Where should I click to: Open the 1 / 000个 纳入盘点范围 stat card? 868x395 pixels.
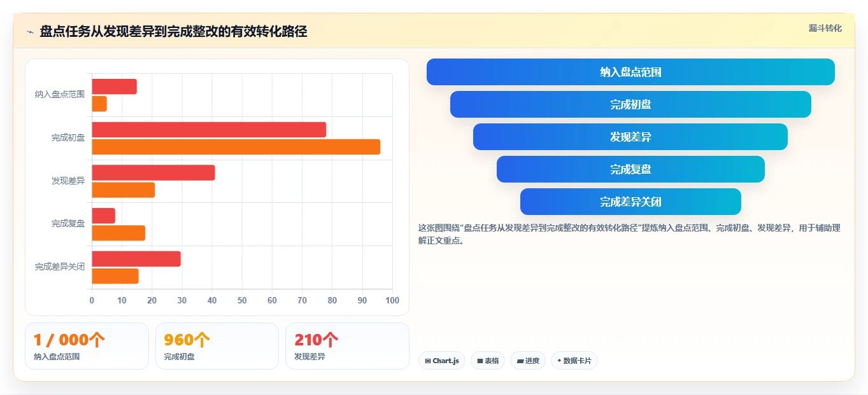click(87, 346)
